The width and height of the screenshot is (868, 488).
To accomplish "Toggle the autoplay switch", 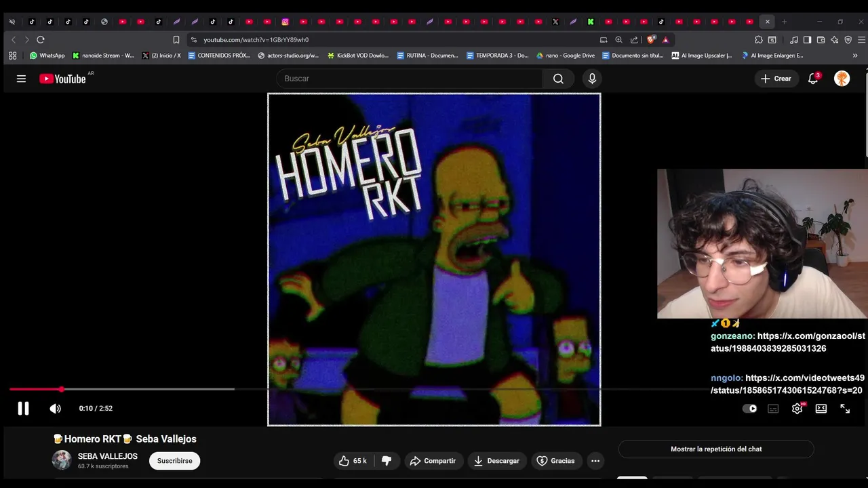I will click(749, 409).
